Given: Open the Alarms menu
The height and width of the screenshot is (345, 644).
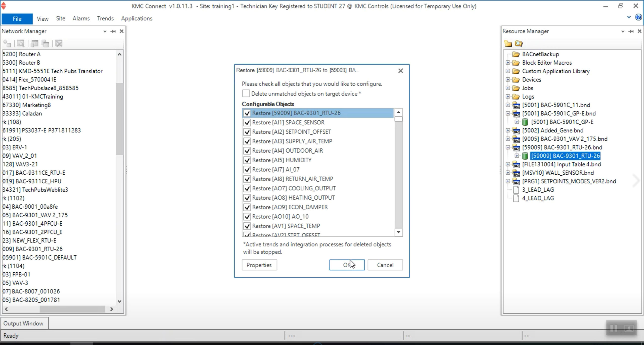Looking at the screenshot, I should (80, 18).
